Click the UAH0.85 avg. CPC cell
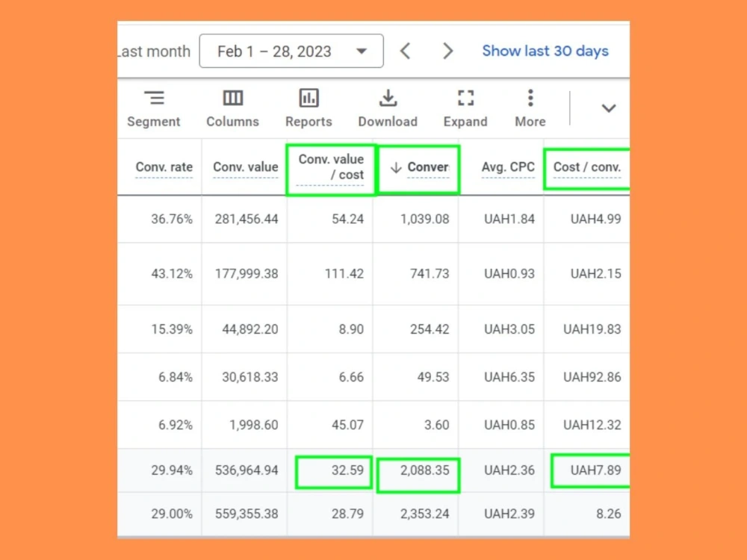Screen dimensions: 747x560 [509, 425]
